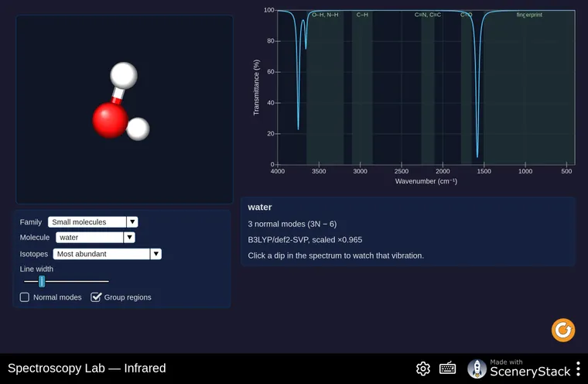The image size is (588, 384).
Task: Click the C=O region label
Action: coord(466,15)
